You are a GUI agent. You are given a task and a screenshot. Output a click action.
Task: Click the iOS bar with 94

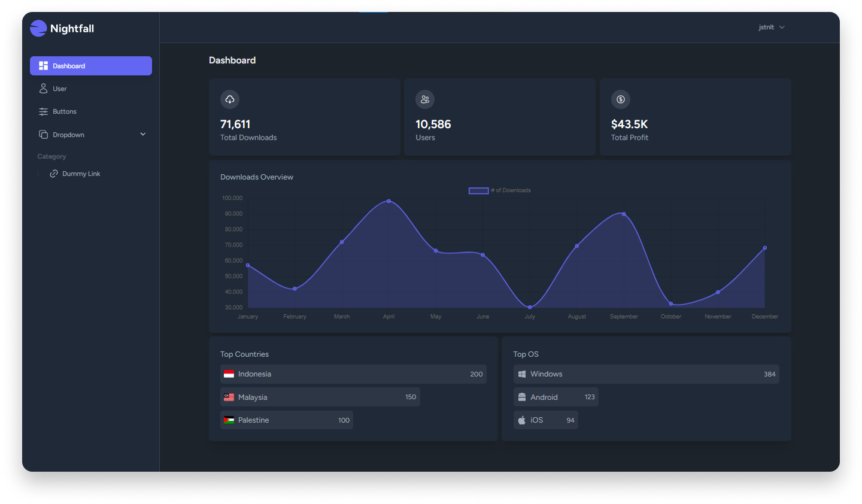click(546, 420)
